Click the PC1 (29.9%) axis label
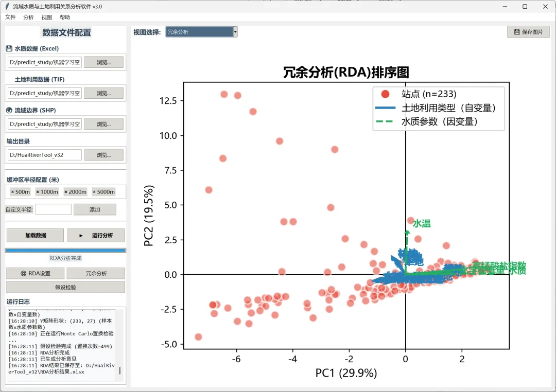The width and height of the screenshot is (556, 392). coord(346,373)
